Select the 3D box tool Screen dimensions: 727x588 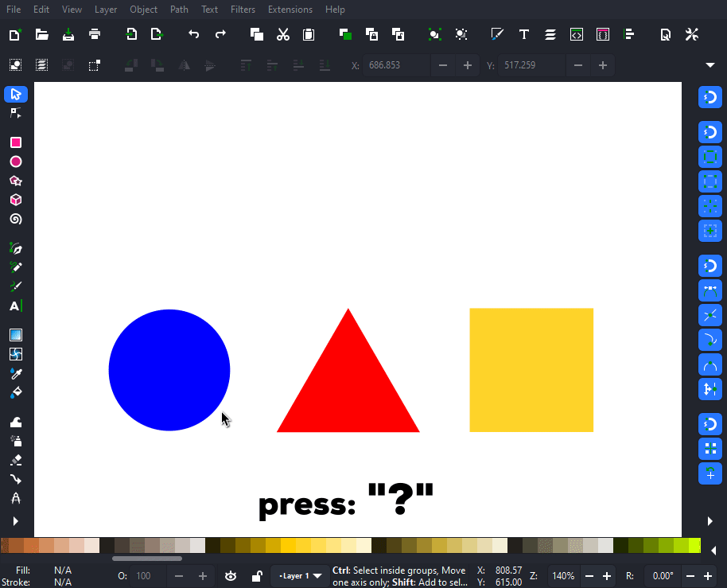pos(16,200)
